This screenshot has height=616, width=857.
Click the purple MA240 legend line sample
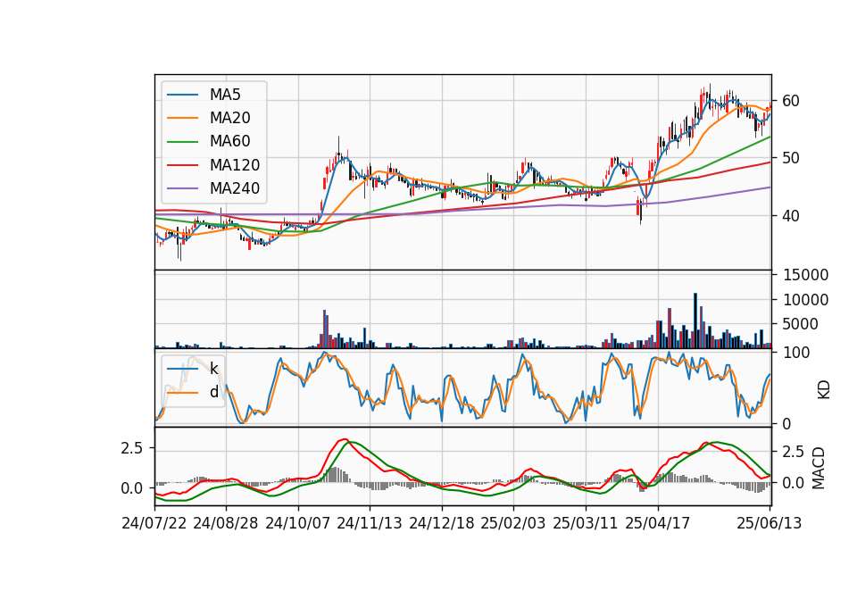click(182, 188)
